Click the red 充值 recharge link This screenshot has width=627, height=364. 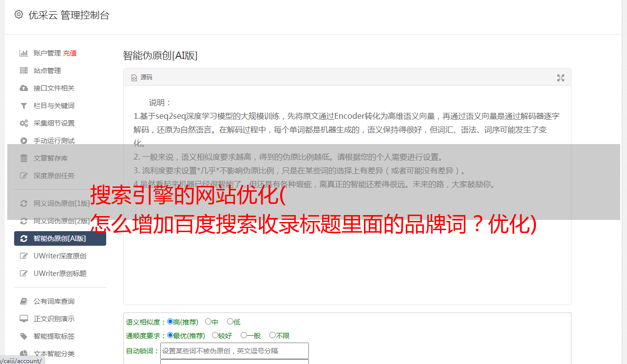[x=70, y=53]
